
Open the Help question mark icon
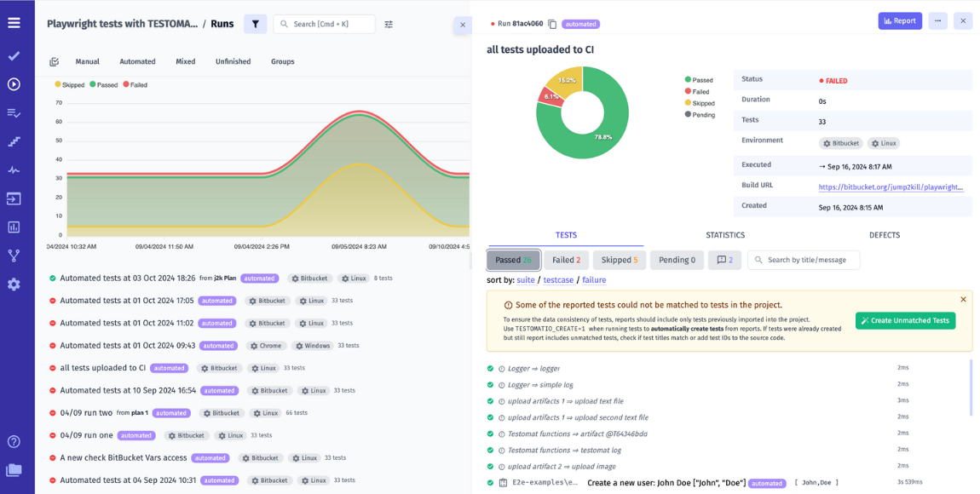[x=13, y=441]
